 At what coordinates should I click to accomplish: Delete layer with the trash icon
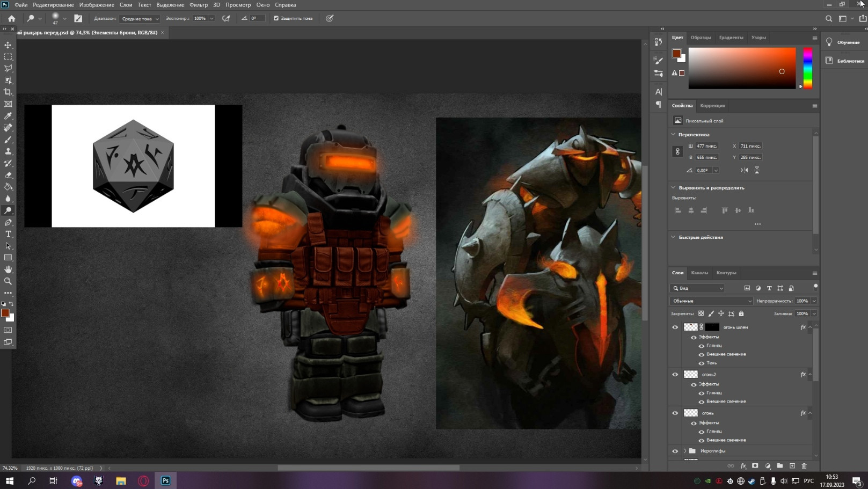coord(804,466)
